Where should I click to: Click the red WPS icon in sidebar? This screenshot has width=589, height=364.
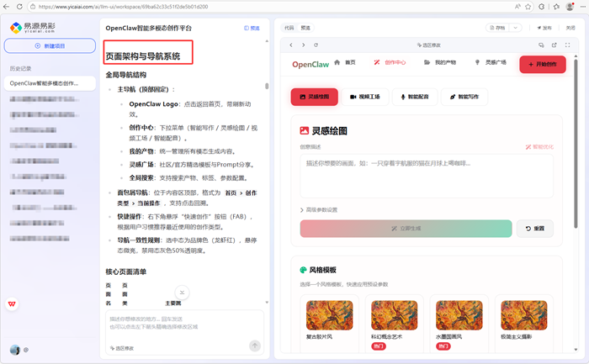click(x=13, y=303)
